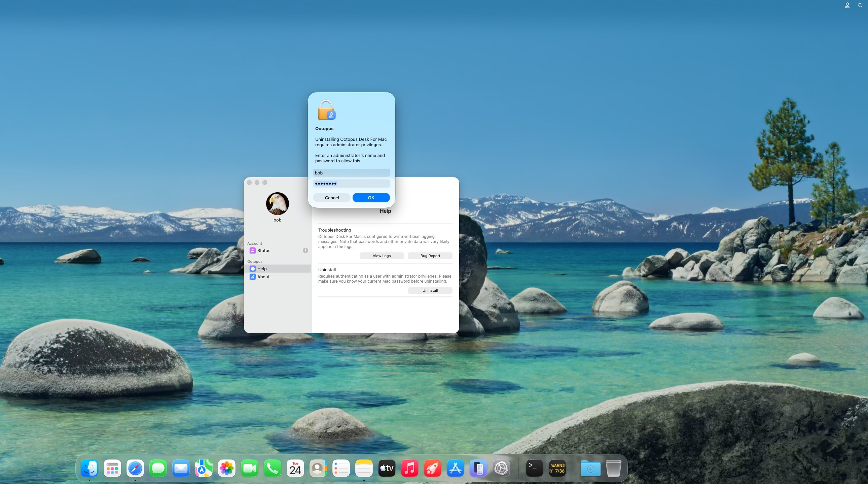
Task: Click the Help row question mark icon
Action: [x=252, y=269]
